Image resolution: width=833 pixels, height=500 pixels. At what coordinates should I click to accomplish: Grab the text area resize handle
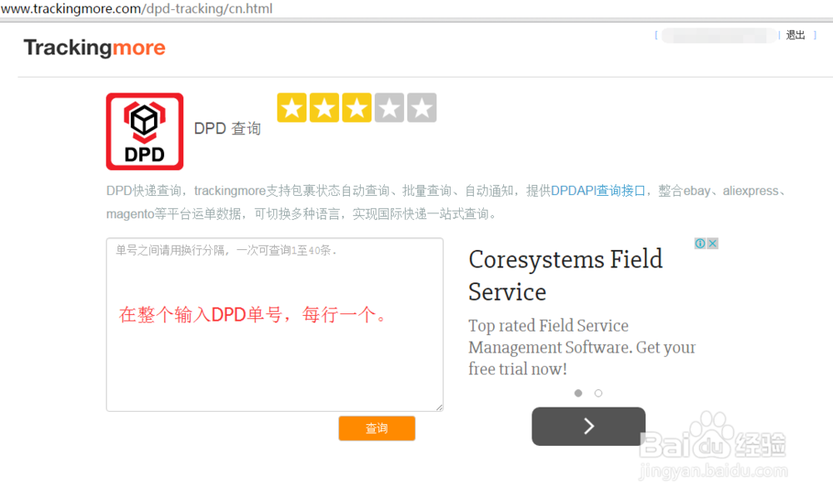[x=439, y=407]
